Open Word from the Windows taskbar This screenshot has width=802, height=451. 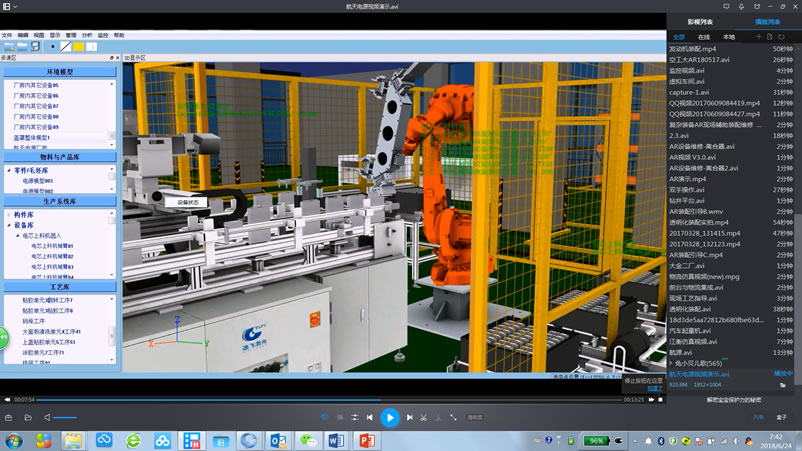pos(335,440)
